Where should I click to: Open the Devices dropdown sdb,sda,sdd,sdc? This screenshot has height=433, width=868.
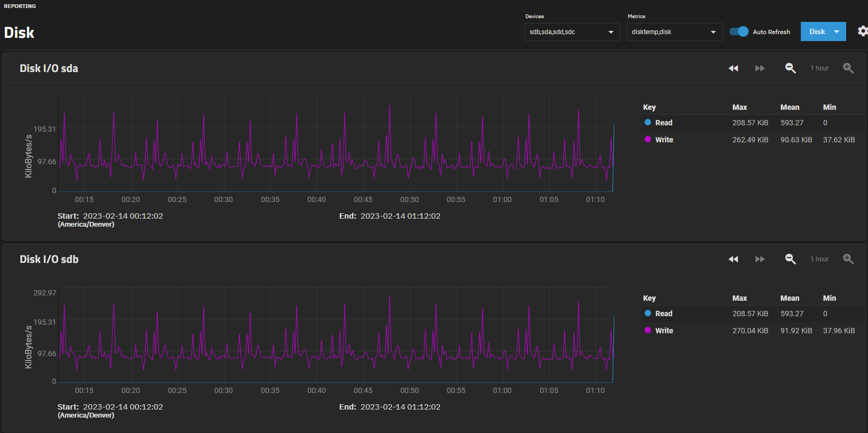pos(572,32)
